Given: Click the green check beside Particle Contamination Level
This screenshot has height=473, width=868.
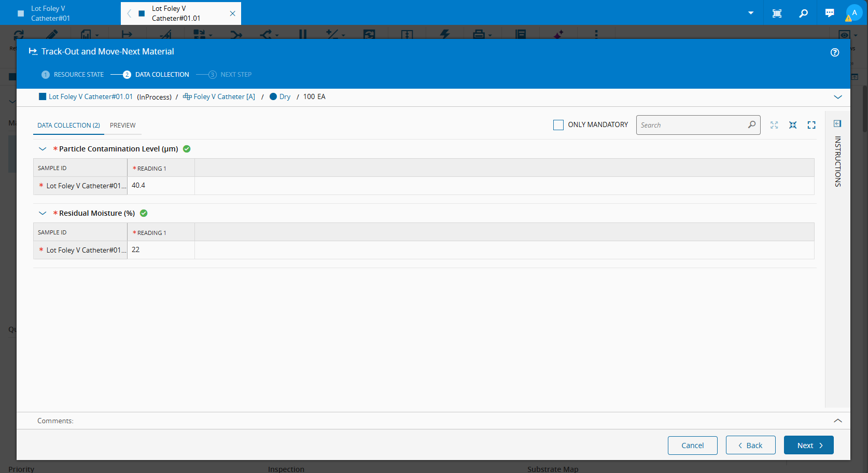Looking at the screenshot, I should (x=187, y=149).
